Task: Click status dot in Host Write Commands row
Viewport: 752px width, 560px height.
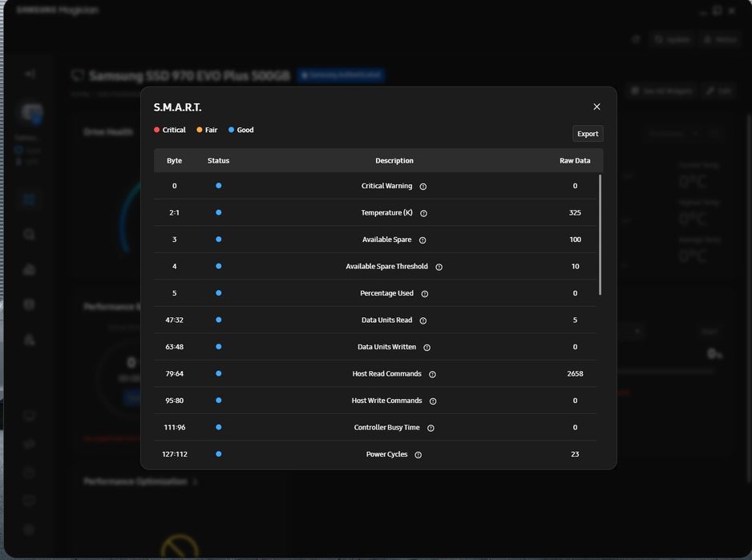Action: click(x=219, y=401)
